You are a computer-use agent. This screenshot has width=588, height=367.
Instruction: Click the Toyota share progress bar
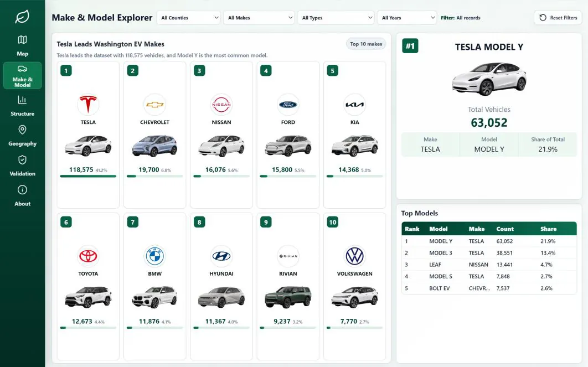pos(87,328)
